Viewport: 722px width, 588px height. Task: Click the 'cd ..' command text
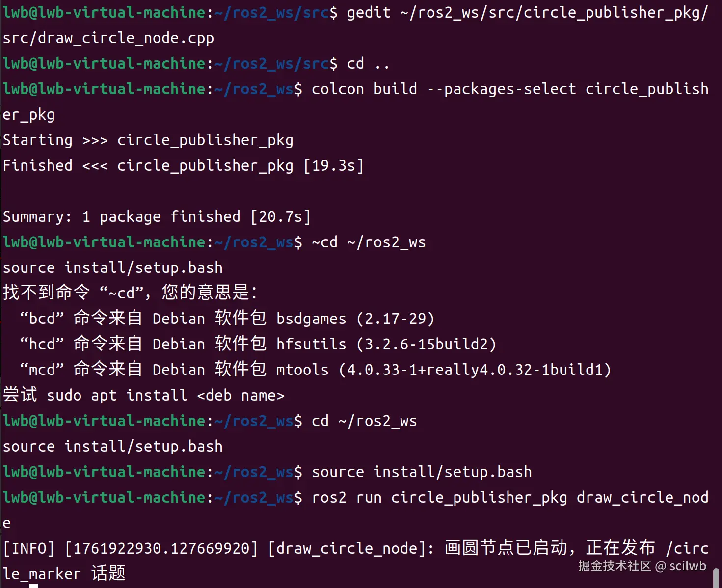pos(368,64)
